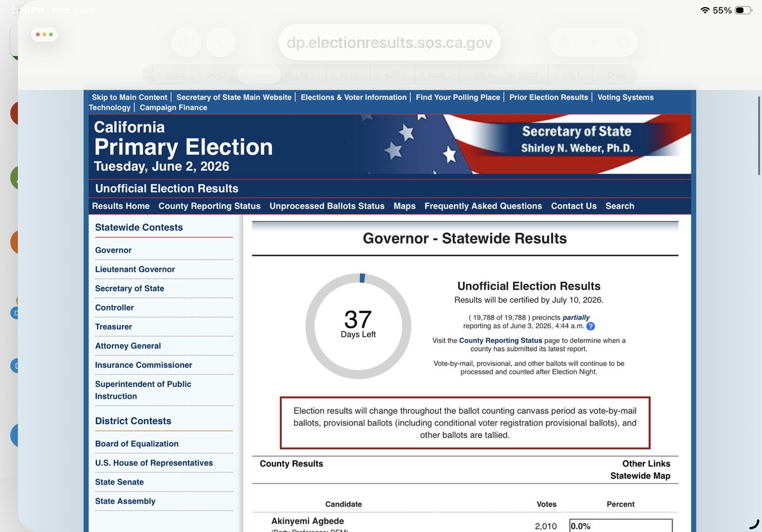
Task: Show the Safari tab overview button
Action: (x=623, y=42)
